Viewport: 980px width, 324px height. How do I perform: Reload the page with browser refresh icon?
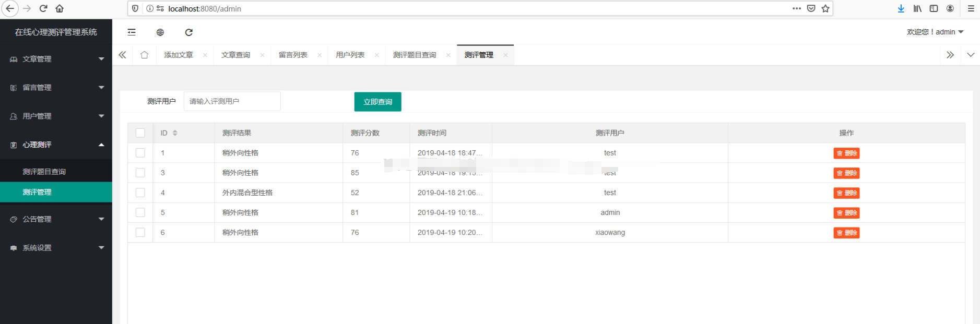43,8
